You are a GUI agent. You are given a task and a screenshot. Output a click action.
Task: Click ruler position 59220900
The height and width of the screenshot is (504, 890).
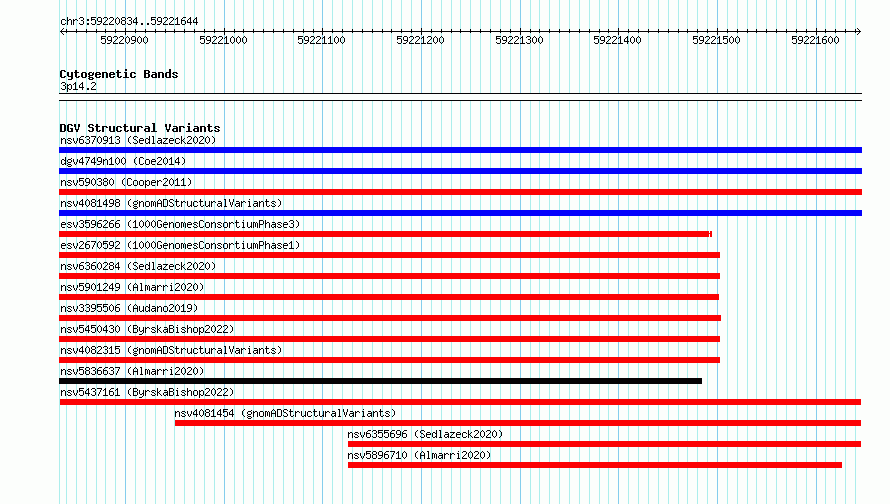pos(124,40)
